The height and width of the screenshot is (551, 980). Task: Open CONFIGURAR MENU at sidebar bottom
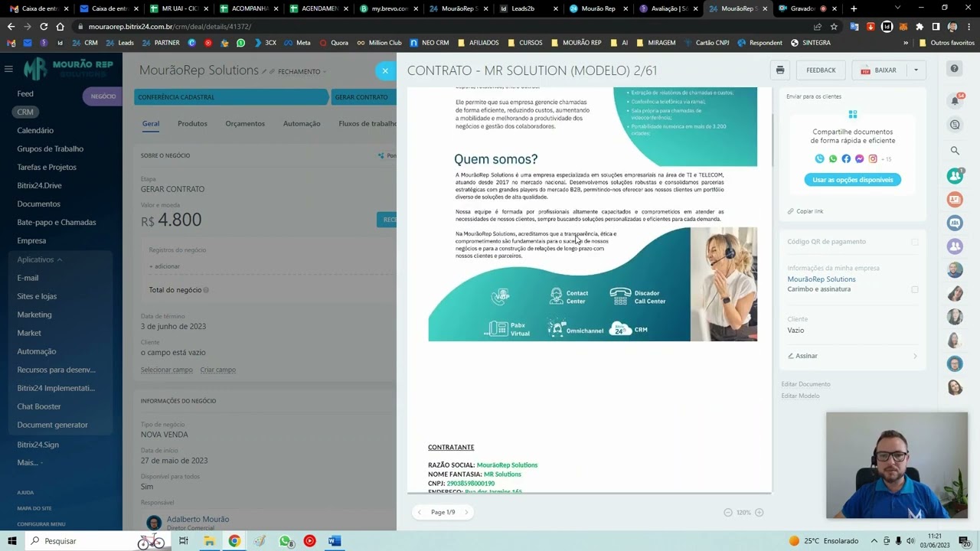click(41, 524)
